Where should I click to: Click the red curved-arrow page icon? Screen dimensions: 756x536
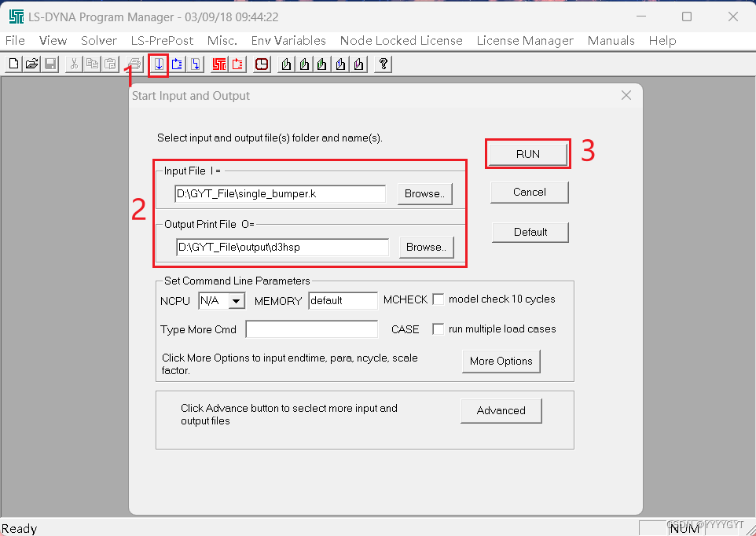[237, 64]
